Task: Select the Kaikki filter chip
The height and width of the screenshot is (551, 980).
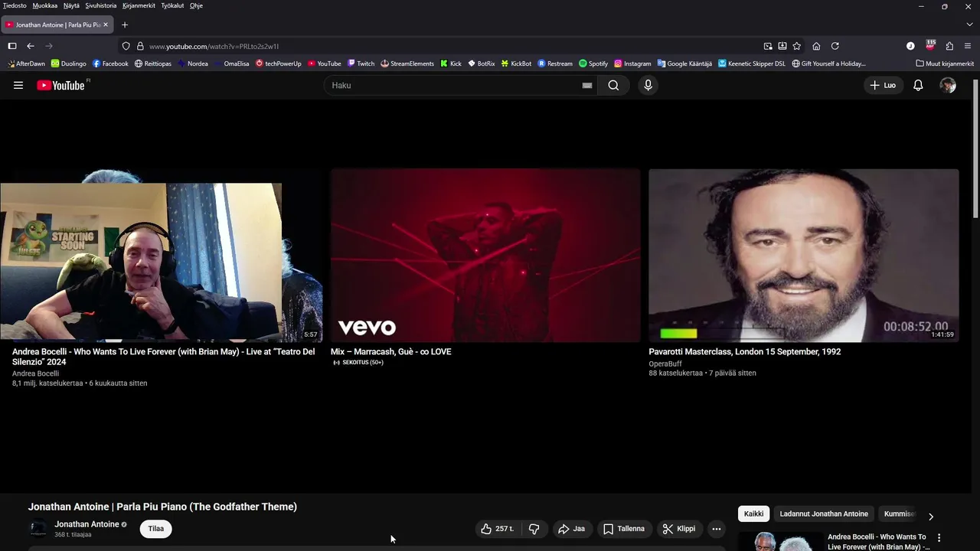Action: click(753, 514)
